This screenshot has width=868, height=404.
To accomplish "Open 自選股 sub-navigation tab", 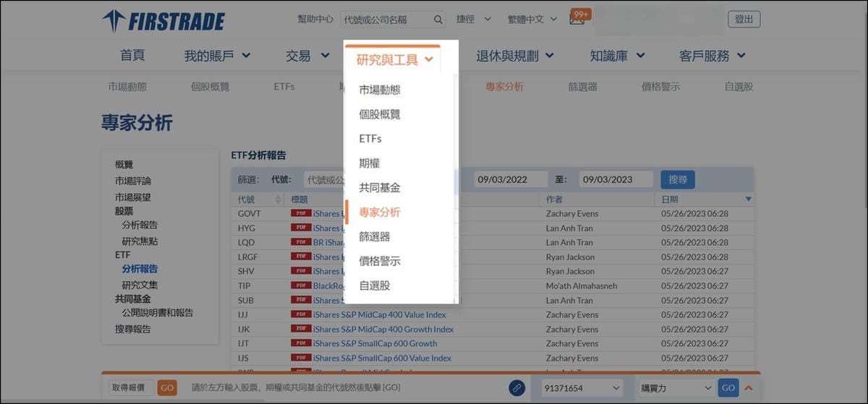I will 739,87.
